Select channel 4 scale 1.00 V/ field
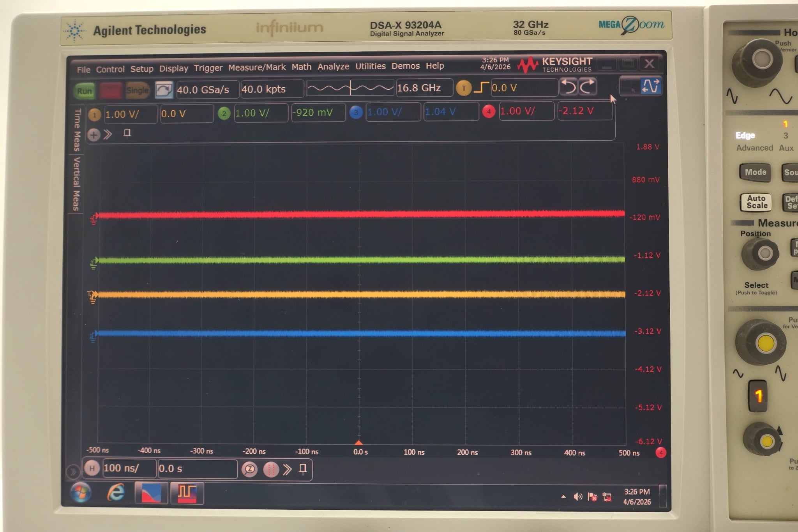798x532 pixels. click(526, 111)
